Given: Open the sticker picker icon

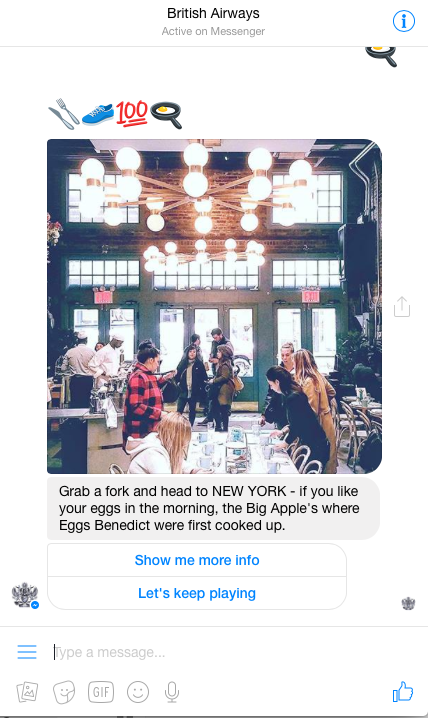Looking at the screenshot, I should tap(64, 692).
